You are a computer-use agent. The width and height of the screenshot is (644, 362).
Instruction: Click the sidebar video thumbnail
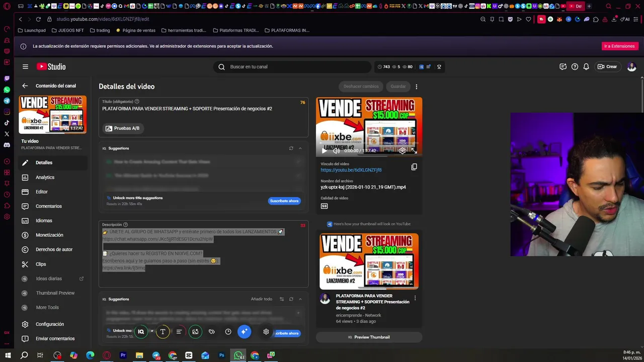[52, 114]
